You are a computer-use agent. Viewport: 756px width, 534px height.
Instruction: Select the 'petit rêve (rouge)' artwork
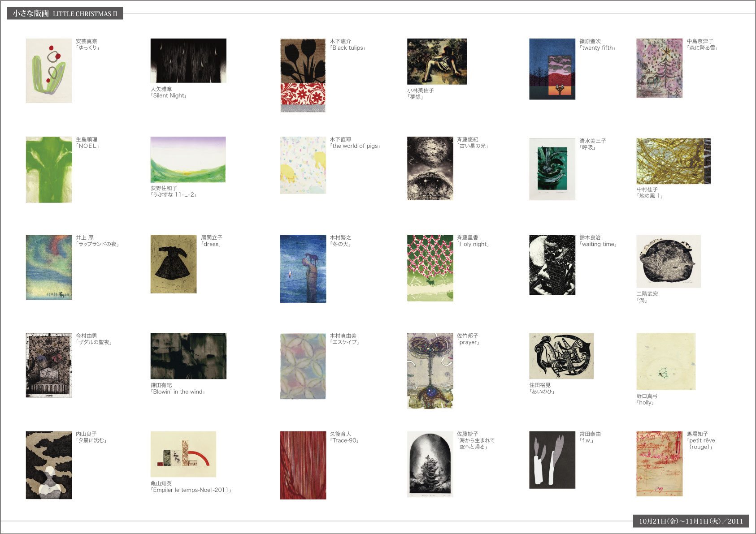659,464
